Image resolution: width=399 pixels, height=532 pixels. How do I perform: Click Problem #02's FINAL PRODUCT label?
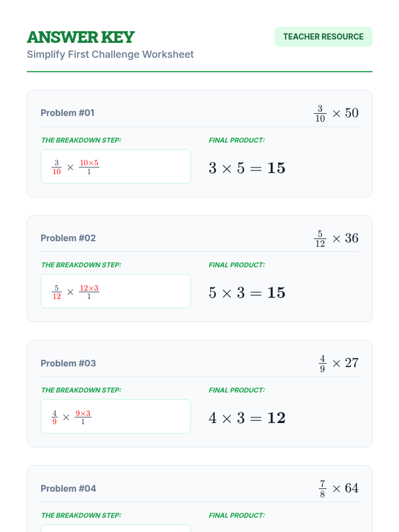(x=237, y=265)
